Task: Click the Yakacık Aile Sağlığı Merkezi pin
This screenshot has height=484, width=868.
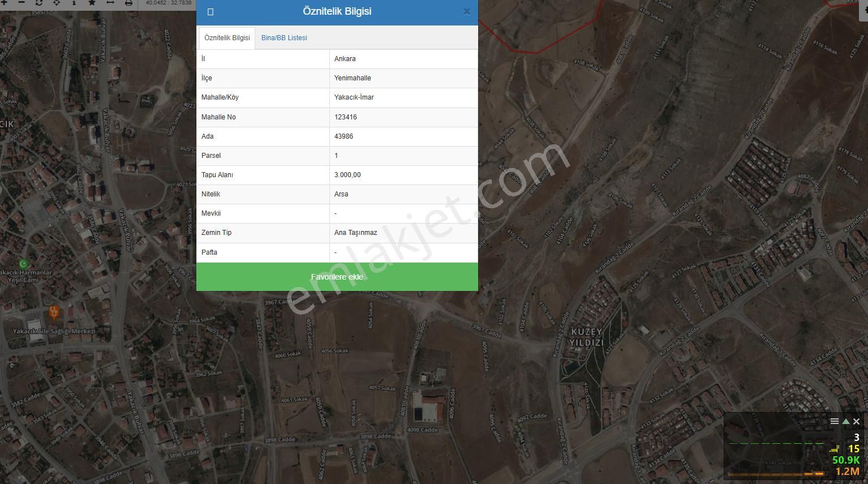Action: pyautogui.click(x=54, y=312)
